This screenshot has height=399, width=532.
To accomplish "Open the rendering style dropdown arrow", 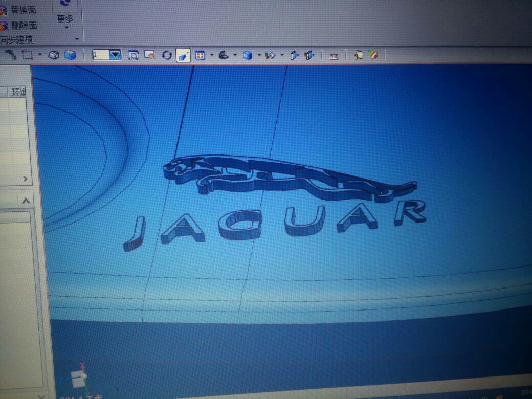I will (x=259, y=55).
